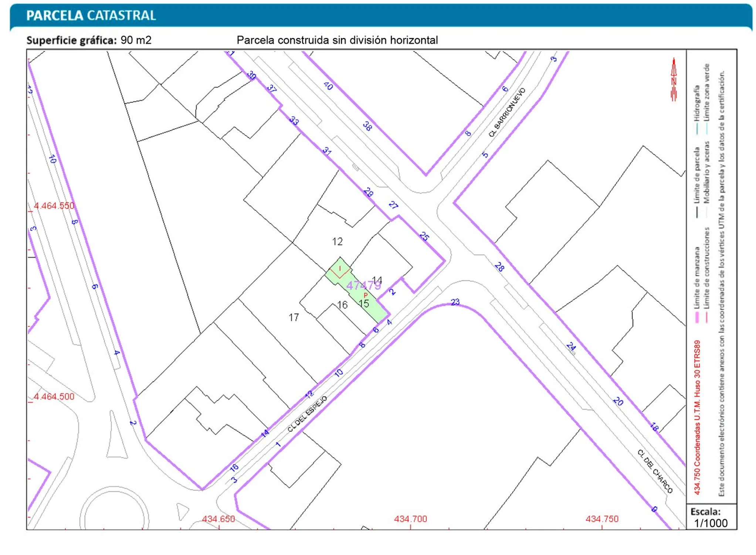Click house number 40 near the top of the map
756x555 pixels.
tap(328, 86)
